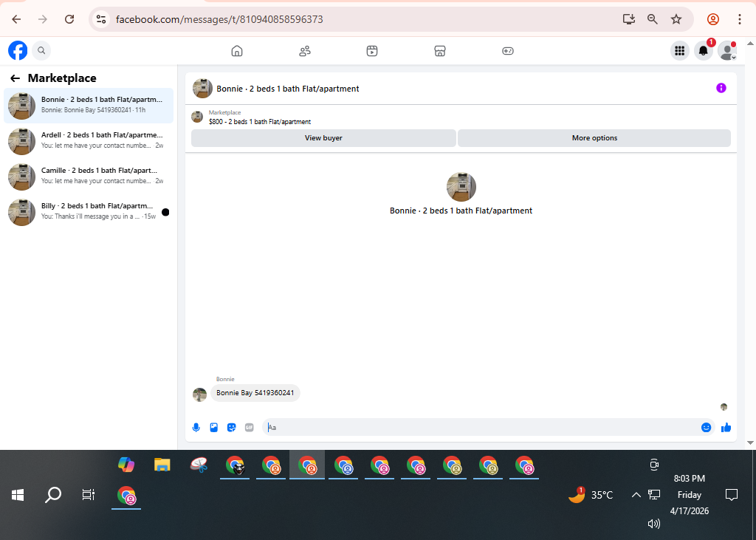Show hidden system tray icons
The width and height of the screenshot is (756, 540).
click(x=636, y=495)
